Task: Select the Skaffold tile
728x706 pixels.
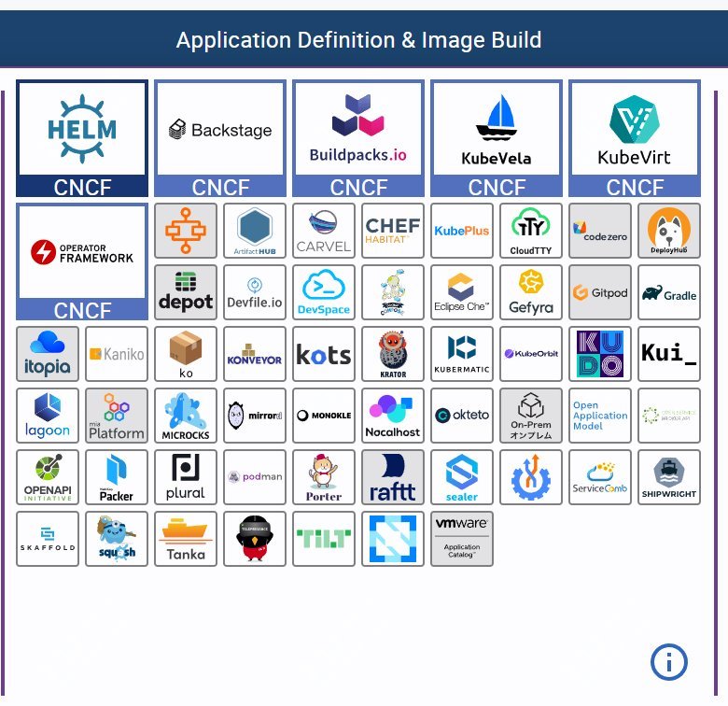Action: tap(48, 539)
